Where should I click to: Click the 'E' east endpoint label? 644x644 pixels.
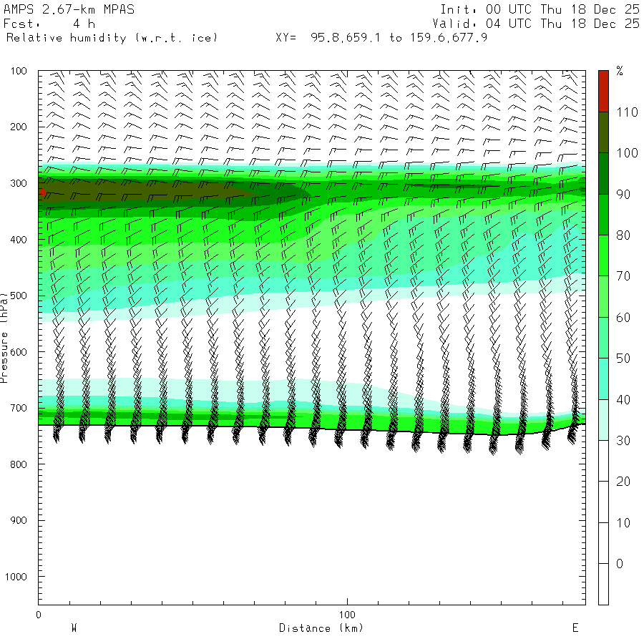point(575,628)
